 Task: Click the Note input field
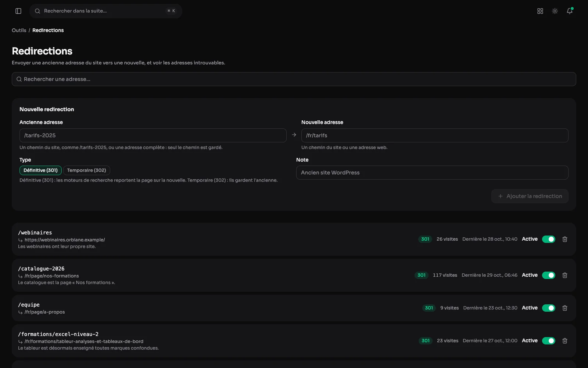[432, 173]
